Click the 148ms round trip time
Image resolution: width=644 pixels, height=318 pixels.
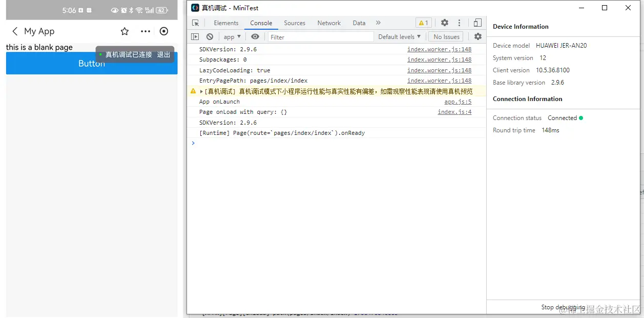pos(550,130)
